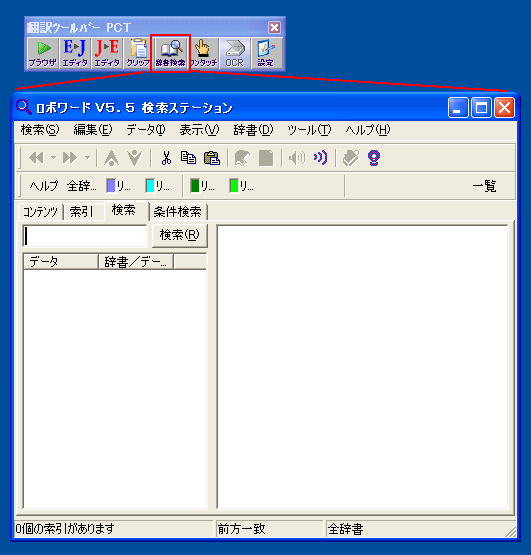The height and width of the screenshot is (555, 531).
Task: Sort by the データ column header
Action: point(61,262)
